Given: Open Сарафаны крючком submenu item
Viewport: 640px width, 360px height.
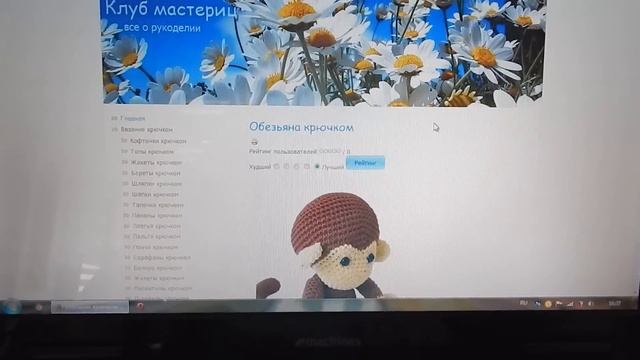Looking at the screenshot, I should click(162, 258).
